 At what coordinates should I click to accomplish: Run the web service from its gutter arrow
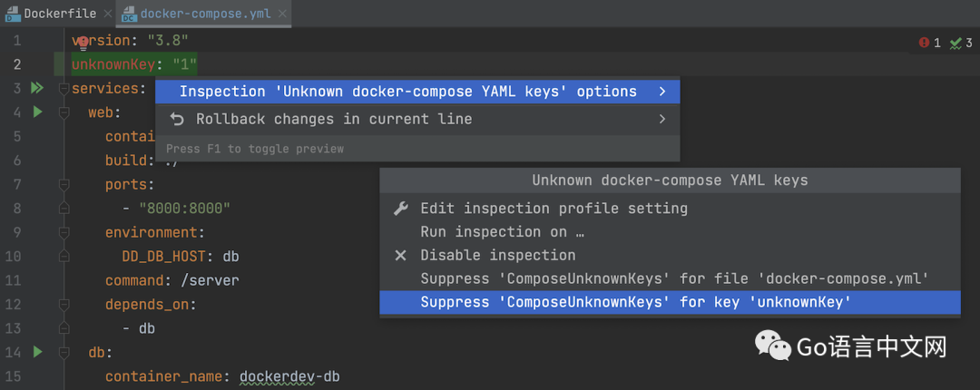tap(37, 112)
